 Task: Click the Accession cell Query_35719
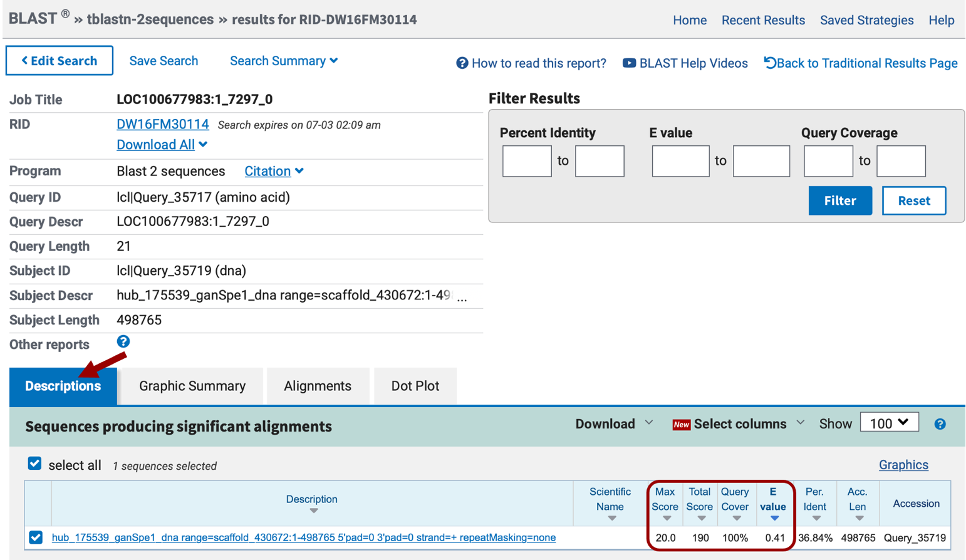tap(915, 537)
